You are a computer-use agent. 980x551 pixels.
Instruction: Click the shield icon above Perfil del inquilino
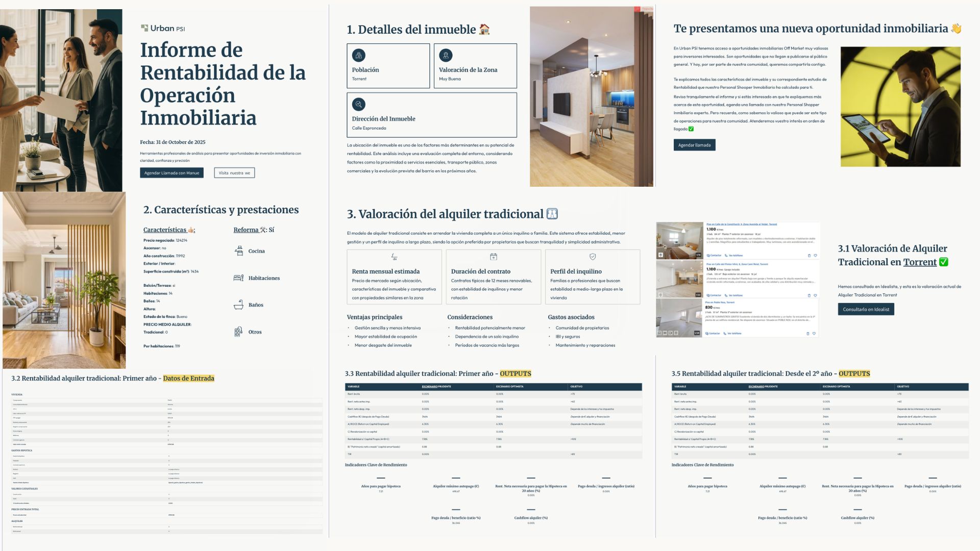(593, 257)
